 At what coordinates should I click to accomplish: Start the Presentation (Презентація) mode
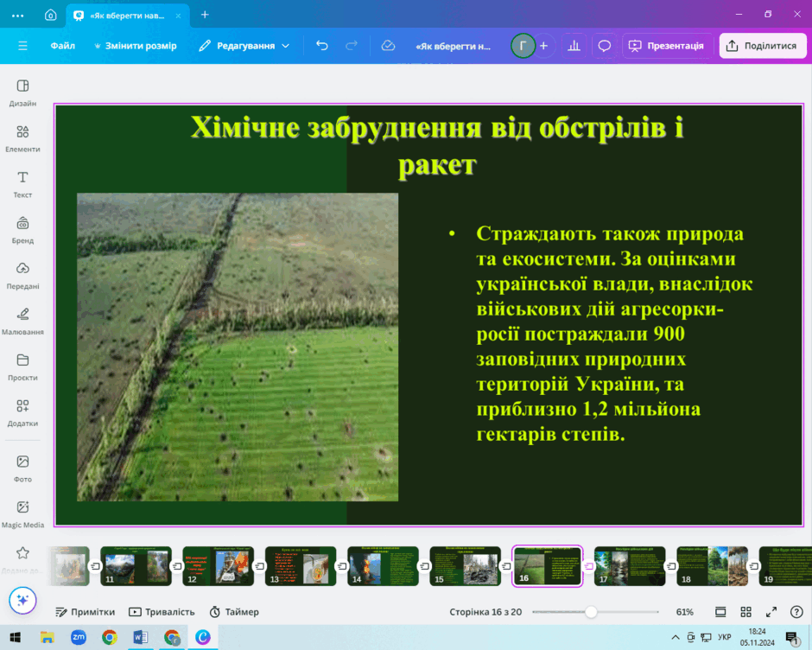[666, 46]
